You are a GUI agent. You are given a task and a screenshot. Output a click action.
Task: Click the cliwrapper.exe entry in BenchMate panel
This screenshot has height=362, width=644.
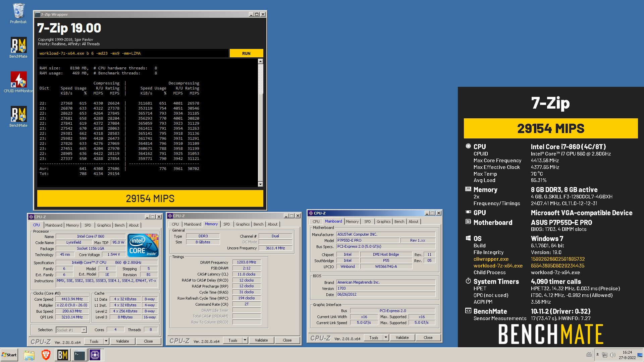pyautogui.click(x=491, y=259)
